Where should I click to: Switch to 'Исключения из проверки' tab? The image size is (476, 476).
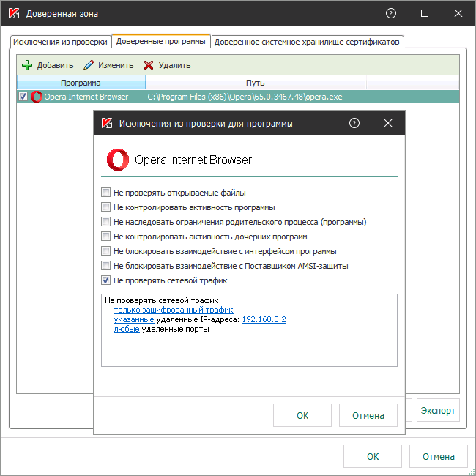60,42
